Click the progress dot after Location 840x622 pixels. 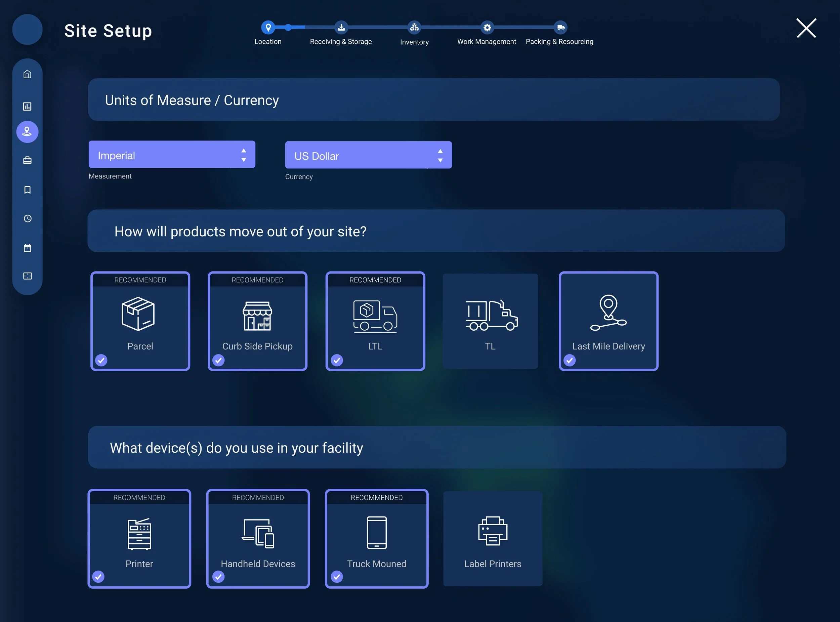[x=288, y=27]
